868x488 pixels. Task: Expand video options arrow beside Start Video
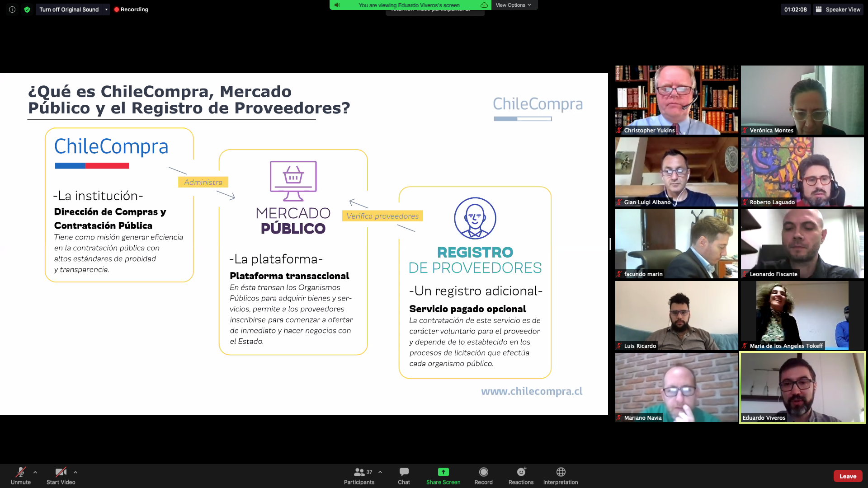(75, 472)
